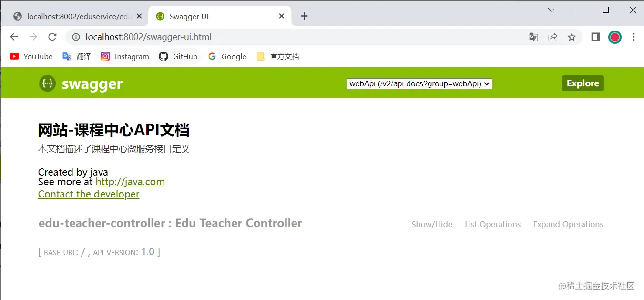Viewport: 644px width, 300px height.
Task: Share this page via share icon
Action: click(x=552, y=37)
